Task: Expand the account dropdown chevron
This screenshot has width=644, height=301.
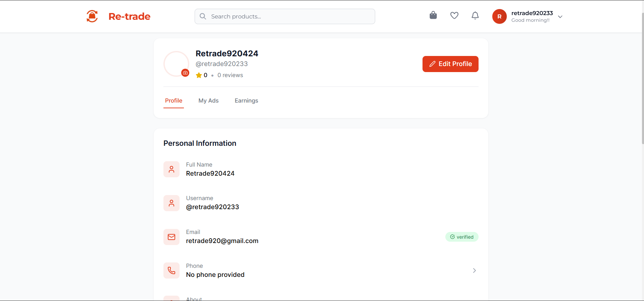Action: (x=560, y=17)
